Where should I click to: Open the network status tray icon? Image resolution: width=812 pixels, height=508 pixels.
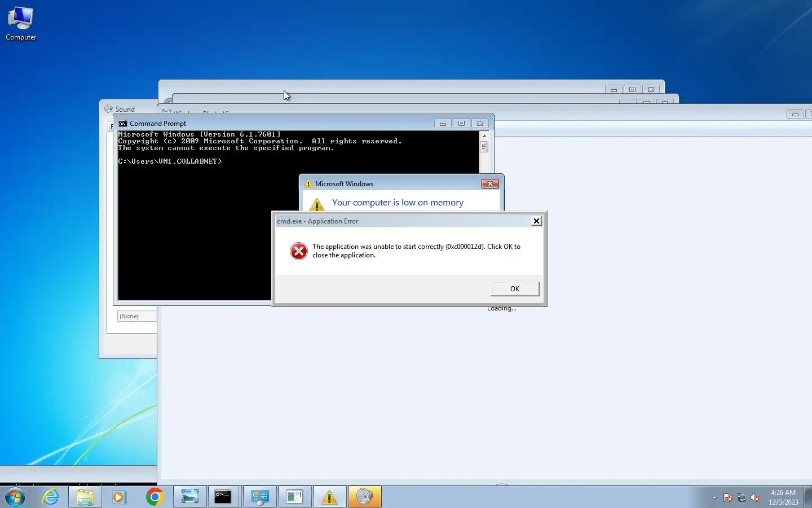click(x=742, y=497)
